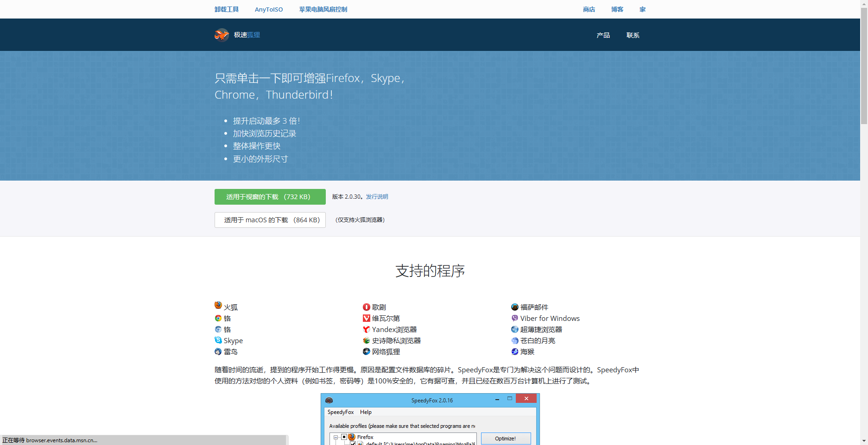Click the vertical scrollbar thumb
868x445 pixels.
click(x=864, y=66)
